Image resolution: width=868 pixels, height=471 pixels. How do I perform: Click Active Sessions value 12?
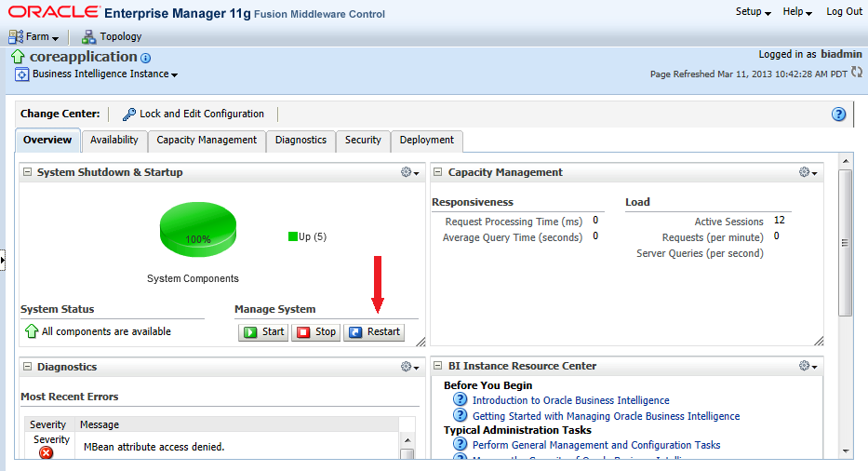click(x=780, y=220)
